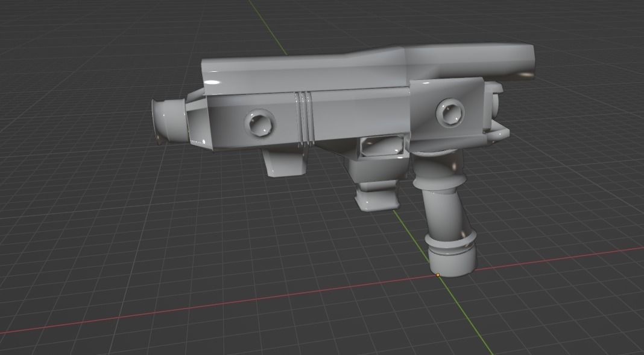Click the top scope housing of the gun
This screenshot has height=355, width=644.
point(368,69)
